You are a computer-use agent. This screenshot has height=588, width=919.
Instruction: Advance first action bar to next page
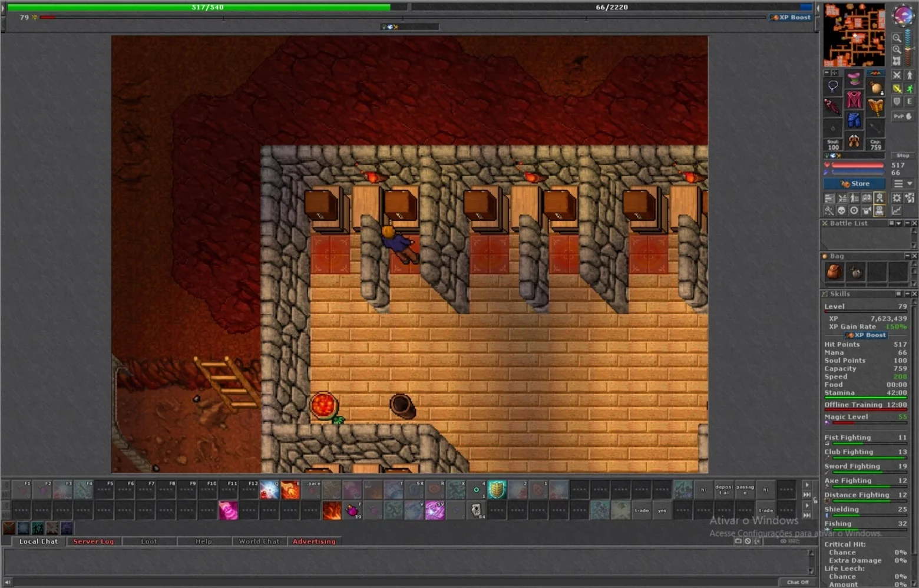click(806, 485)
